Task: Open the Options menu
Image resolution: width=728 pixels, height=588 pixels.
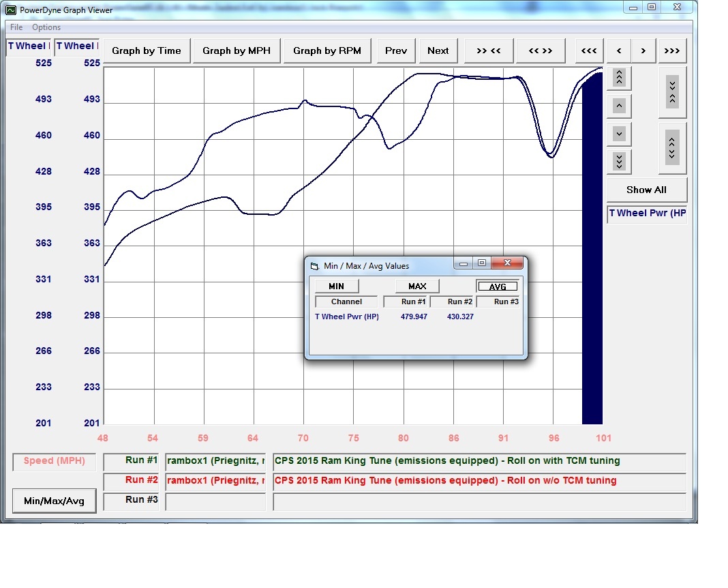Action: pyautogui.click(x=46, y=27)
